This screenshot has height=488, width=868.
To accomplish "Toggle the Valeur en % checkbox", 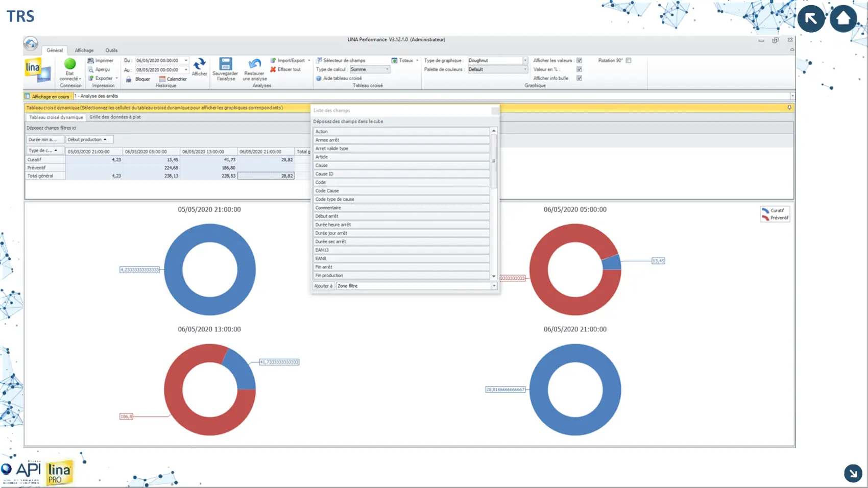I will click(x=579, y=69).
